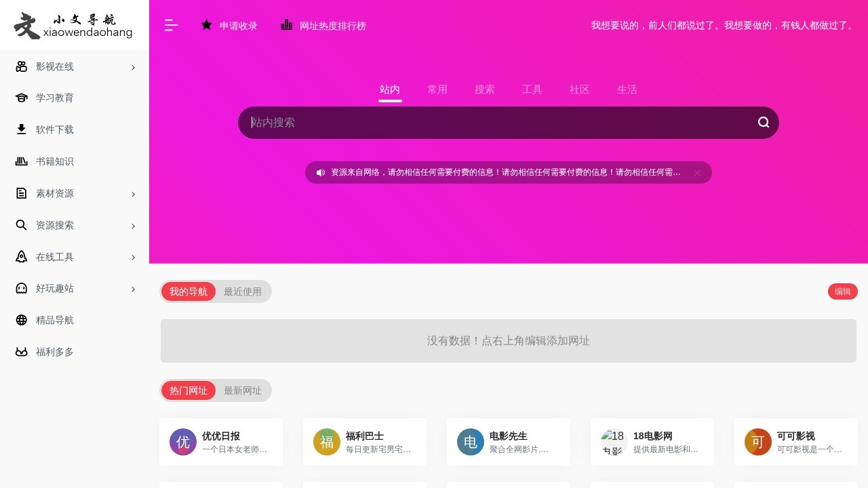Screen dimensions: 868x488
Task: Open the 18电影网 site title
Action: click(x=653, y=436)
